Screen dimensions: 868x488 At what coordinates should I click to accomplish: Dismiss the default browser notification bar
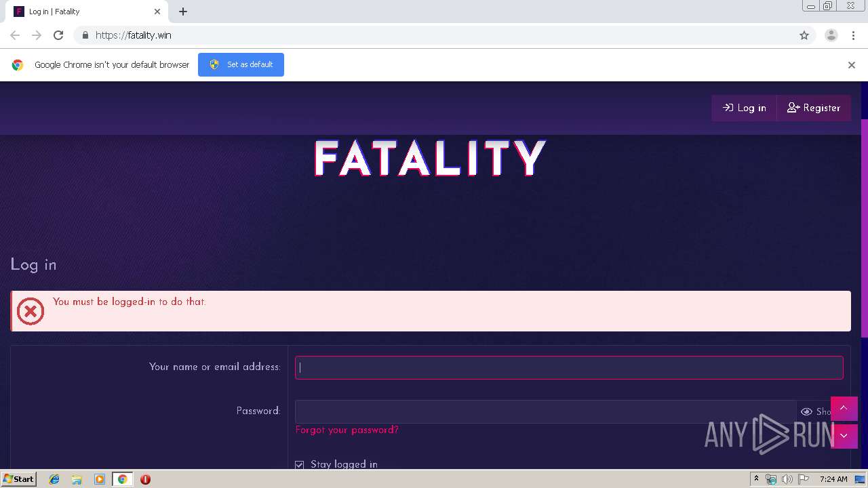[x=852, y=65]
